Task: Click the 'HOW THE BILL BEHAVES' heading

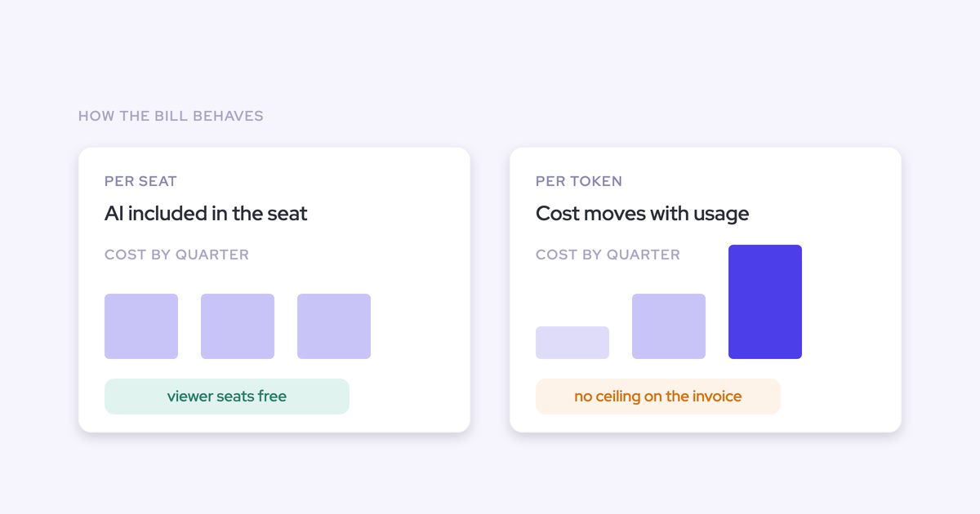Action: tap(171, 116)
